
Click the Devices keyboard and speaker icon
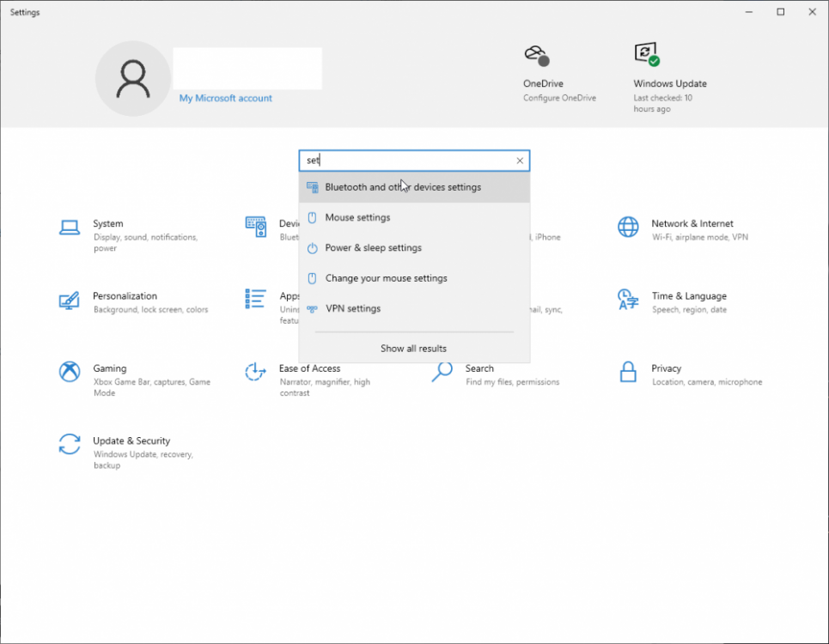pyautogui.click(x=256, y=227)
